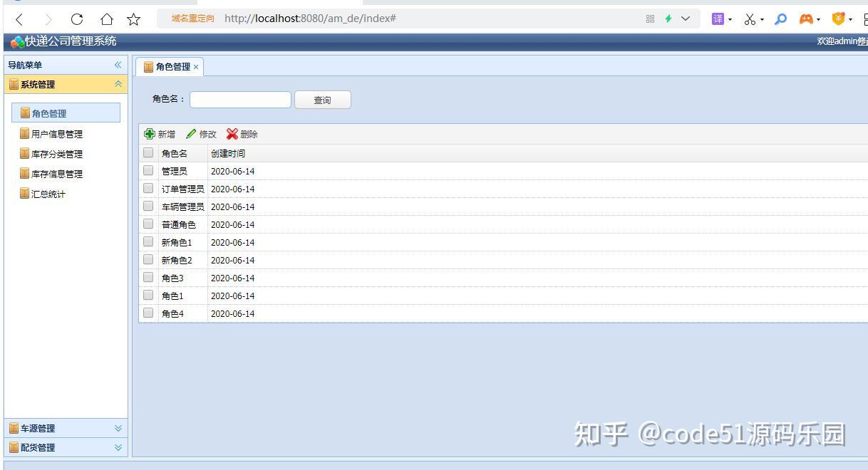868x470 pixels.
Task: Click inside the 角色名 input field
Action: tap(239, 100)
